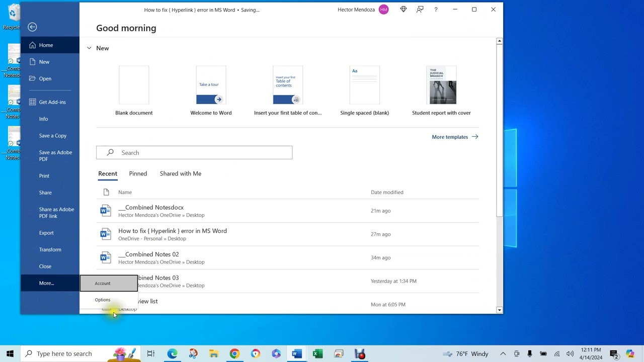Show hidden system tray icons
The height and width of the screenshot is (362, 644).
[503, 353]
